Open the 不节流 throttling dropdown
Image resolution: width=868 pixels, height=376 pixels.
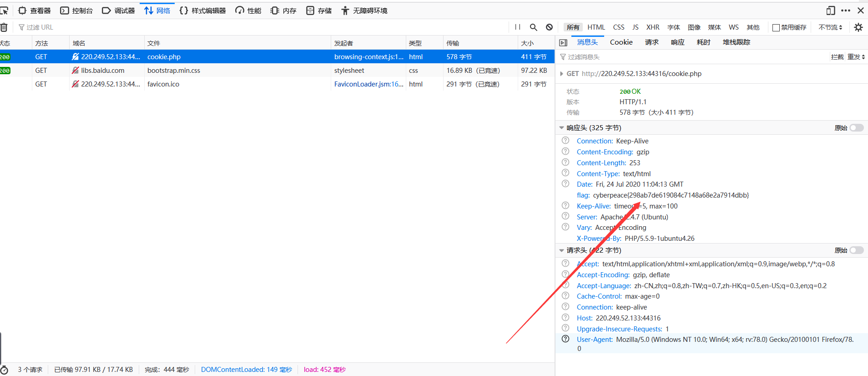click(831, 27)
